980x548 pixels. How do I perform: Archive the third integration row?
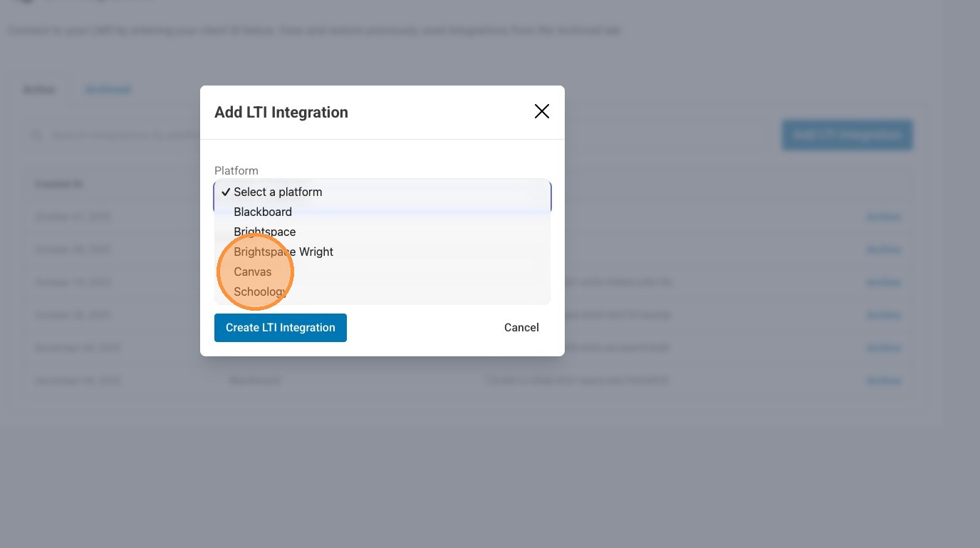pos(883,282)
